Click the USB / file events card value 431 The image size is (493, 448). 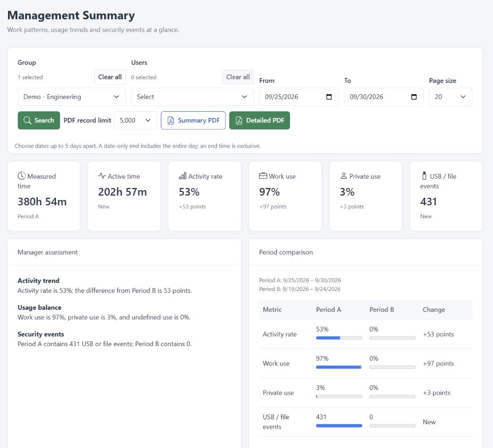point(428,201)
